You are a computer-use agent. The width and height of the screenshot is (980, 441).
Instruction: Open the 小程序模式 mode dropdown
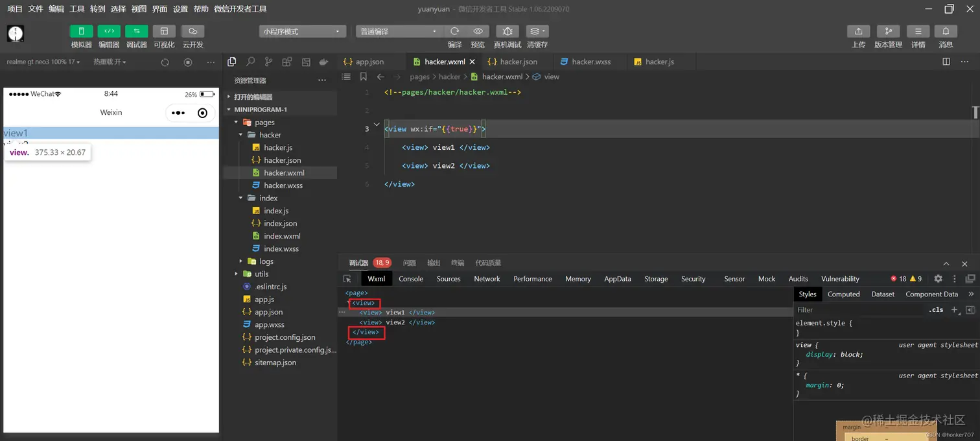[x=302, y=31]
